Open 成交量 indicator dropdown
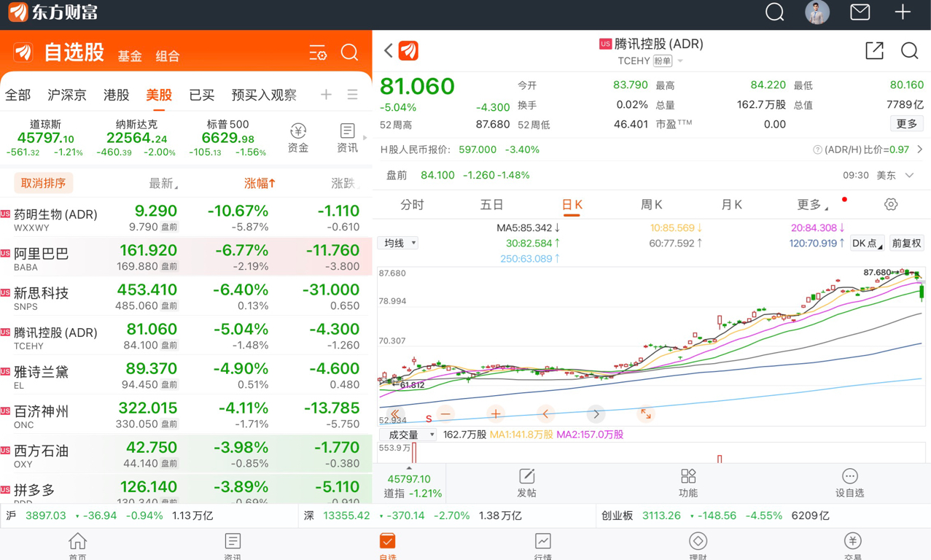The image size is (931, 560). tap(408, 435)
